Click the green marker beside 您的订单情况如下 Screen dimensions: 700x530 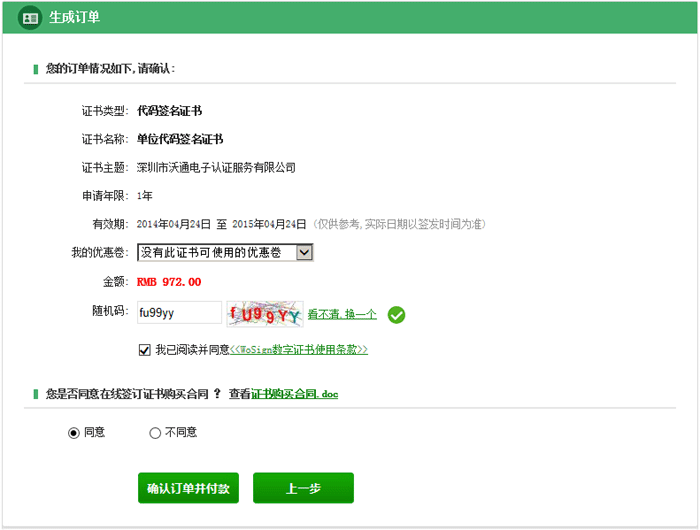pyautogui.click(x=36, y=69)
